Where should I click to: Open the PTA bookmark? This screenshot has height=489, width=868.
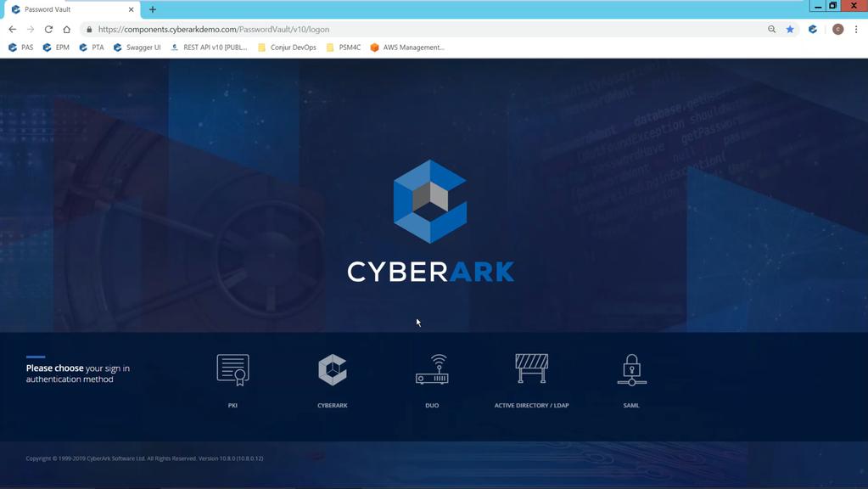click(92, 48)
